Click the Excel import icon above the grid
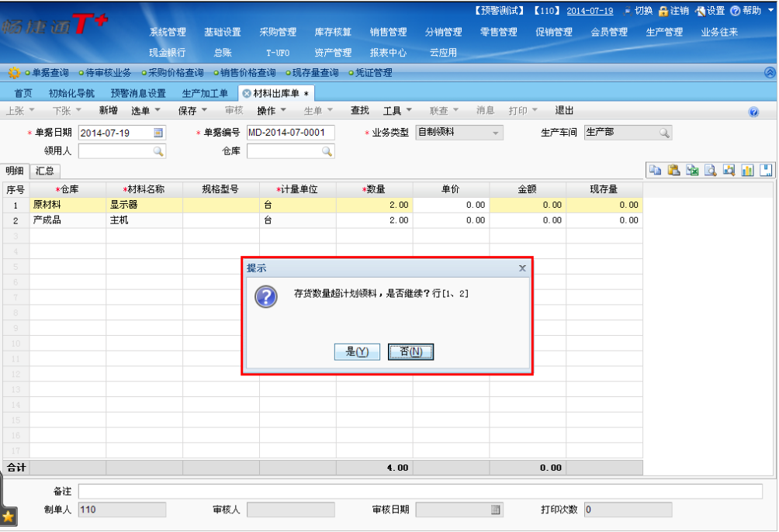Screen dimensions: 779x532 692,171
